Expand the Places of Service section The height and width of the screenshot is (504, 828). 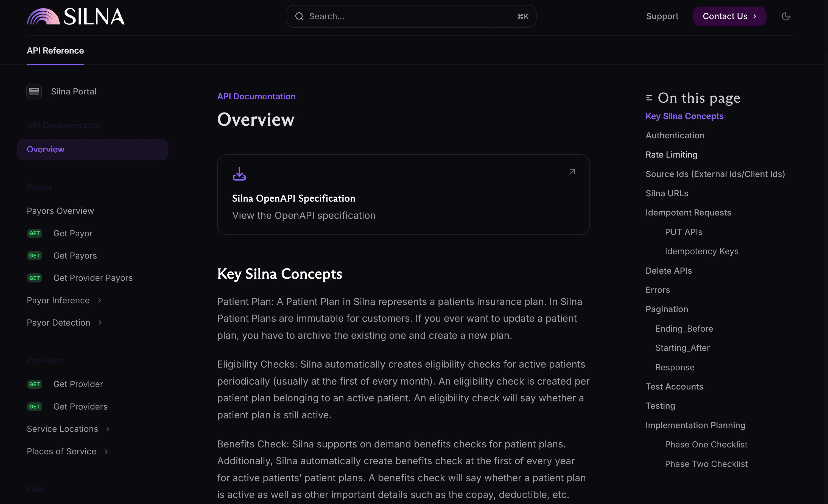point(106,451)
